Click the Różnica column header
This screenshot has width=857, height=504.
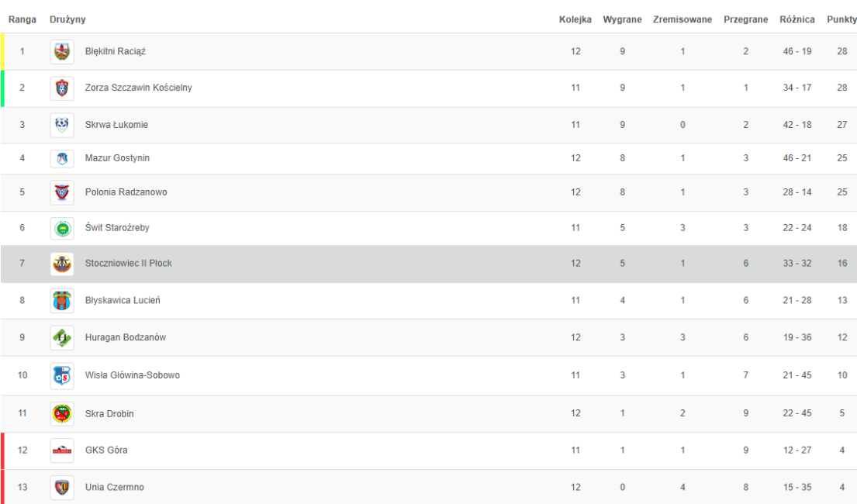coord(797,19)
